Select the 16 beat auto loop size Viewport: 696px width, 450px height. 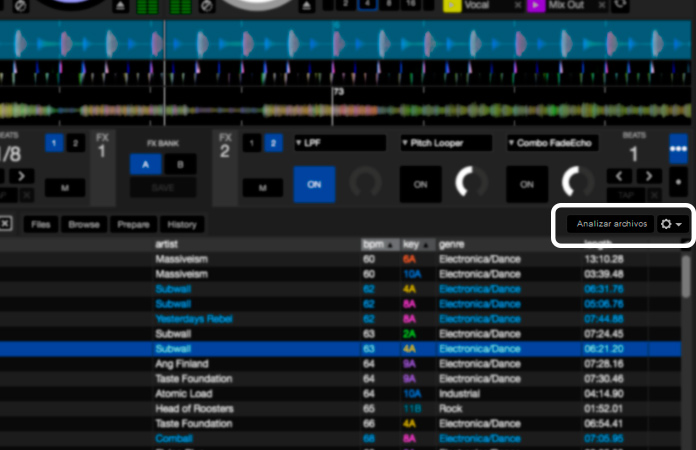(411, 4)
